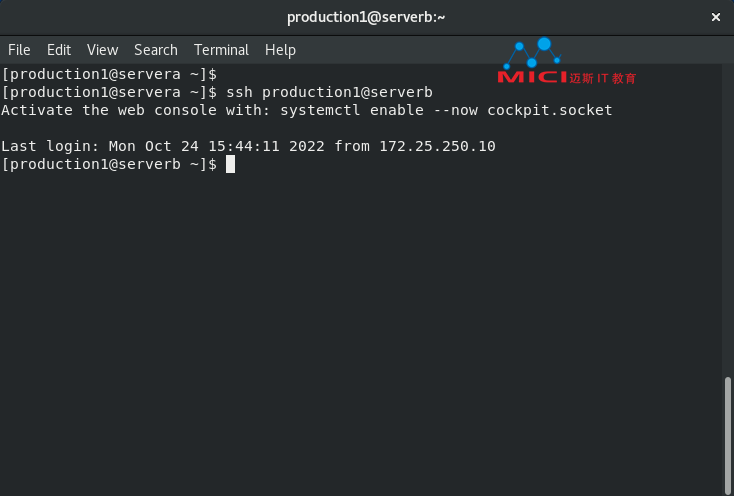Viewport: 734px width, 496px height.
Task: Open the Help menu
Action: [280, 50]
